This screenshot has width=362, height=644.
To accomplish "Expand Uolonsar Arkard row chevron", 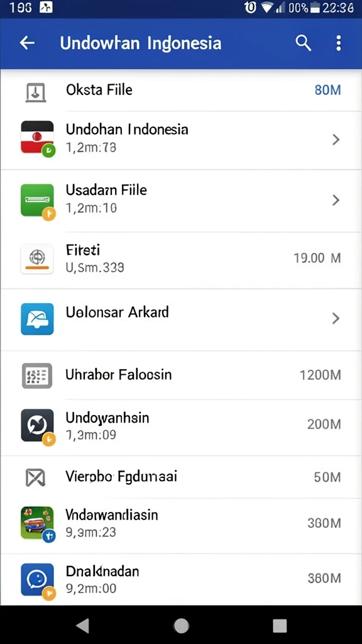I will 336,318.
